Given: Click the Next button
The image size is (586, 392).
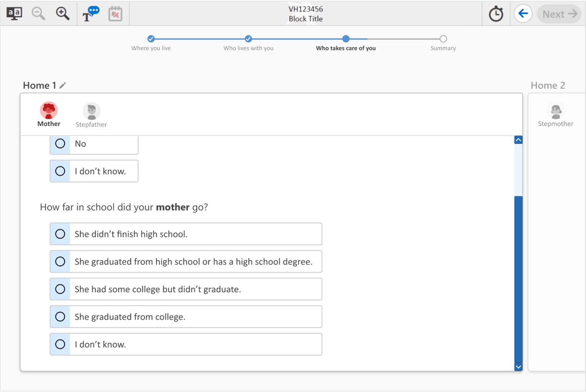Looking at the screenshot, I should point(559,14).
